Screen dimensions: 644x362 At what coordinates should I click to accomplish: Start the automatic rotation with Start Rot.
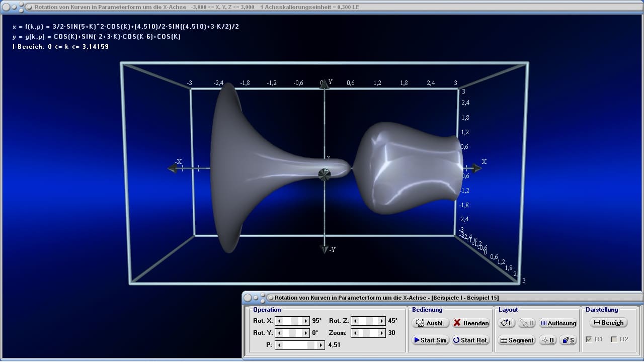[471, 340]
